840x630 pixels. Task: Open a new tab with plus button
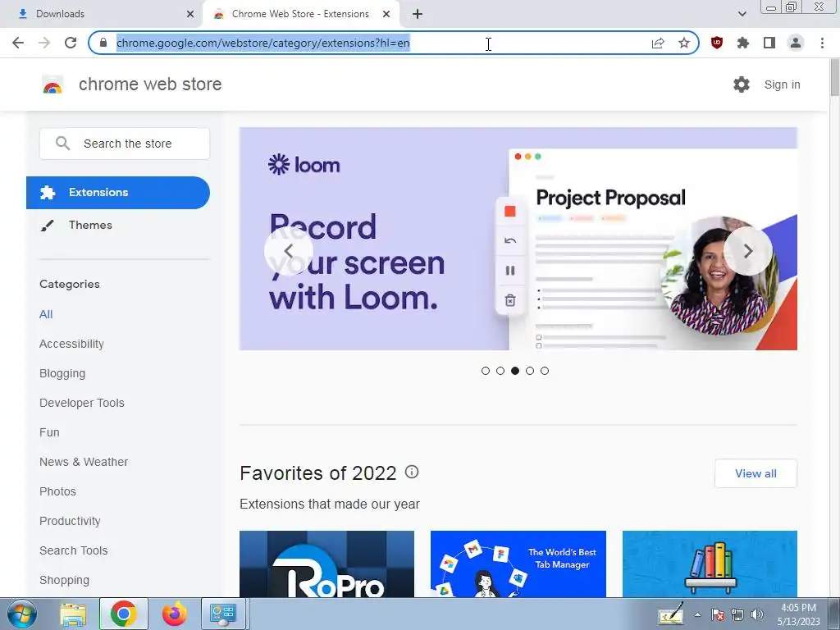418,15
